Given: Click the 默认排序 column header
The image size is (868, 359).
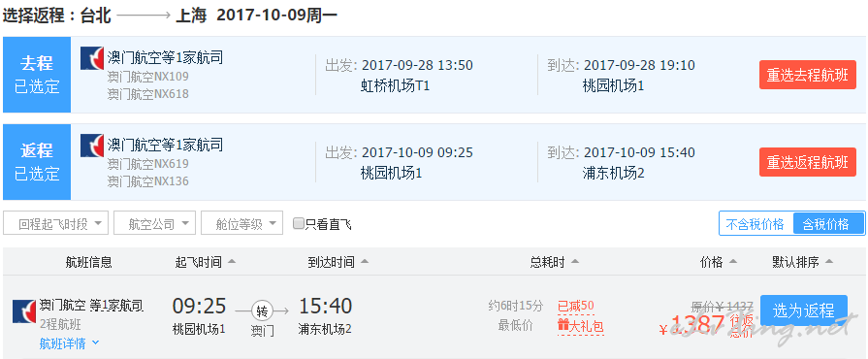Looking at the screenshot, I should [x=803, y=262].
